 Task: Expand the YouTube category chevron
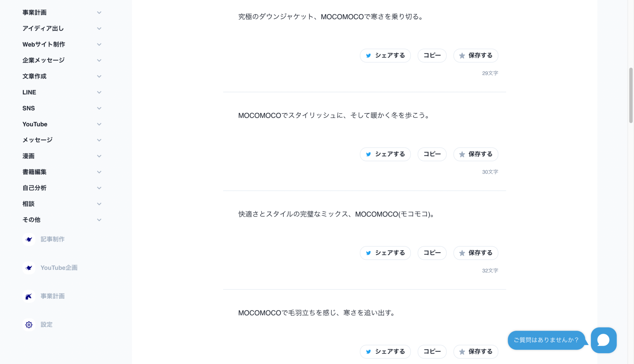99,124
